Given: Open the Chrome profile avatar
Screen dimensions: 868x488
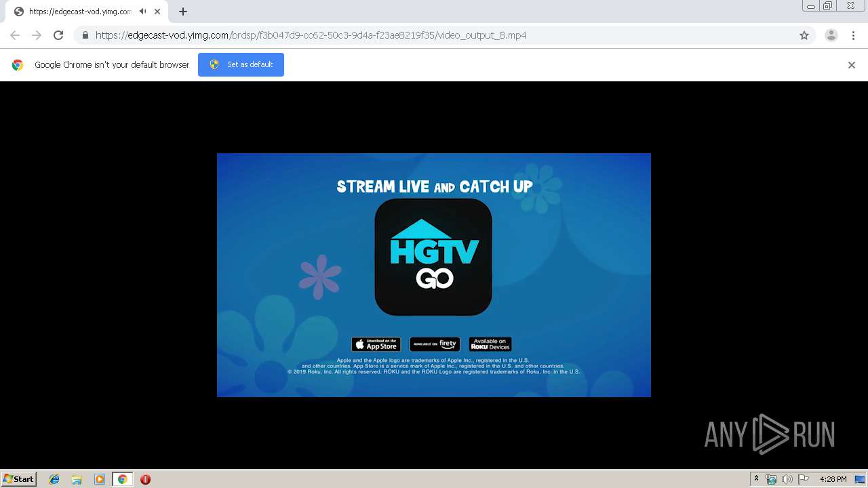Looking at the screenshot, I should 831,35.
